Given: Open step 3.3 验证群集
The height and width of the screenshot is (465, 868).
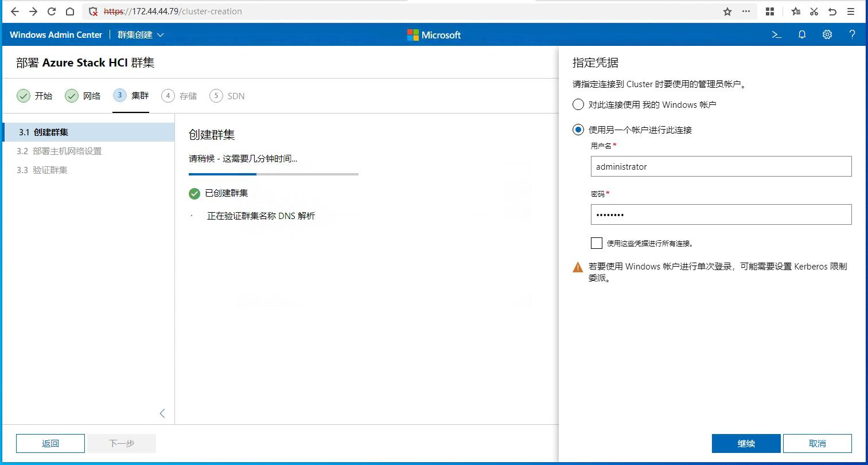Looking at the screenshot, I should pyautogui.click(x=88, y=170).
